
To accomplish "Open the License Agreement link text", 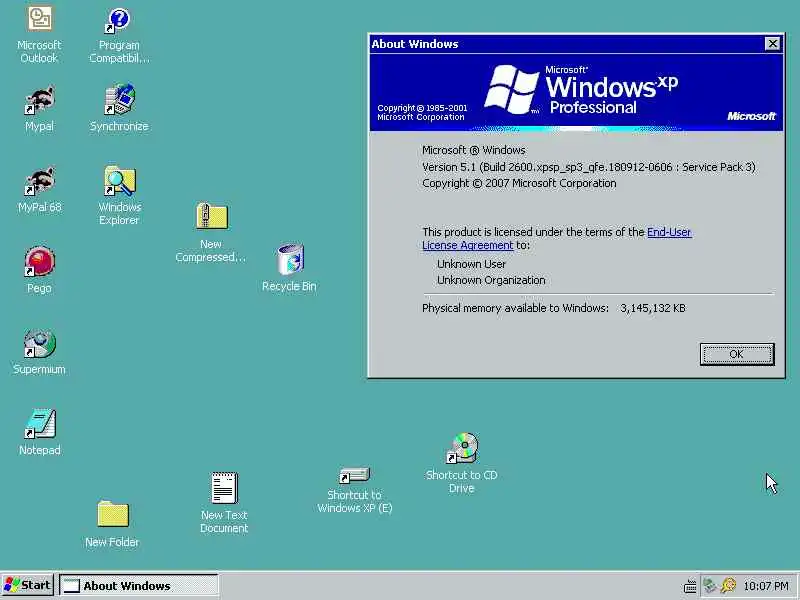I will point(467,245).
